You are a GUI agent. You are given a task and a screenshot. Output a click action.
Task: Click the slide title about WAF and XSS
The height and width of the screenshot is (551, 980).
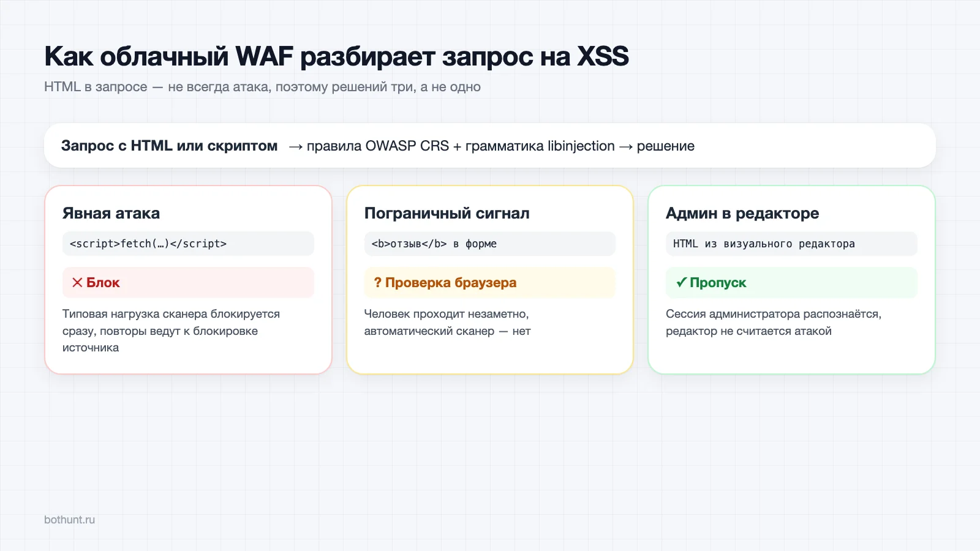[x=336, y=56]
